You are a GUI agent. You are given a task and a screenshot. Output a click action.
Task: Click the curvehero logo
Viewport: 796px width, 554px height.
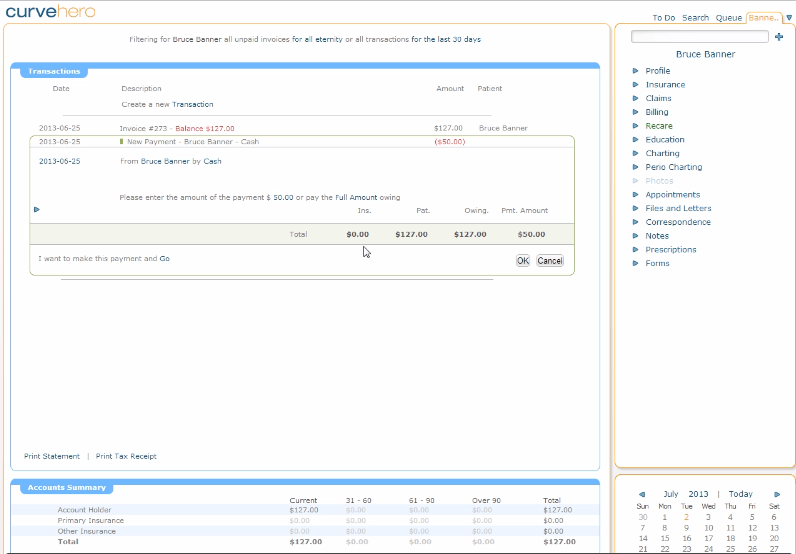50,11
